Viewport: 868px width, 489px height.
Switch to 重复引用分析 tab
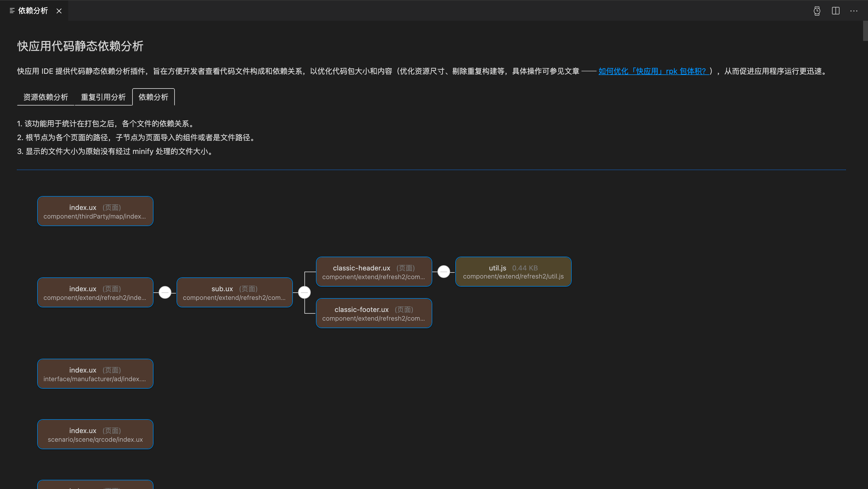[103, 97]
